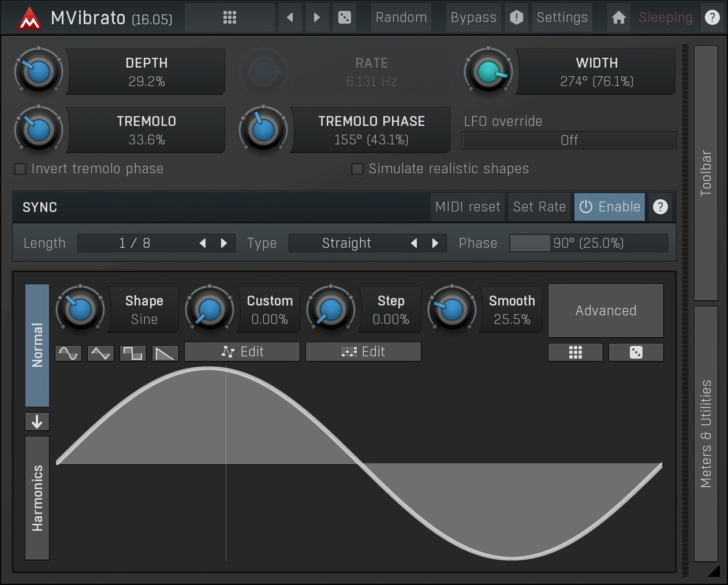This screenshot has width=728, height=585.
Task: Click the panic warning icon beside Bypass
Action: pyautogui.click(x=517, y=17)
